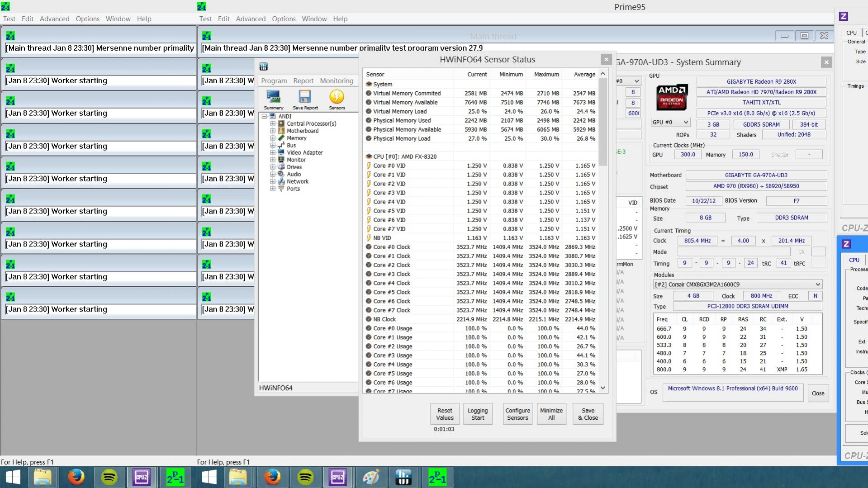Expand the Motherboard tree node
Screen dimensions: 868x488
(x=273, y=131)
